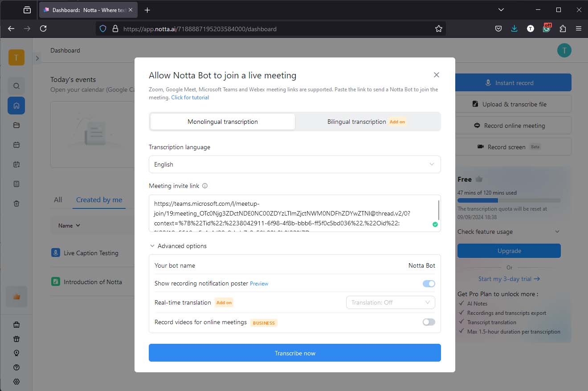588x391 pixels.
Task: Open a new browser tab
Action: (147, 10)
